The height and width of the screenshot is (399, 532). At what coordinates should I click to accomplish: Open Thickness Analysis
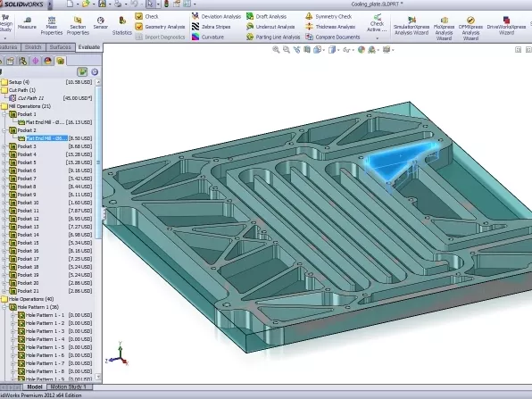[330, 27]
